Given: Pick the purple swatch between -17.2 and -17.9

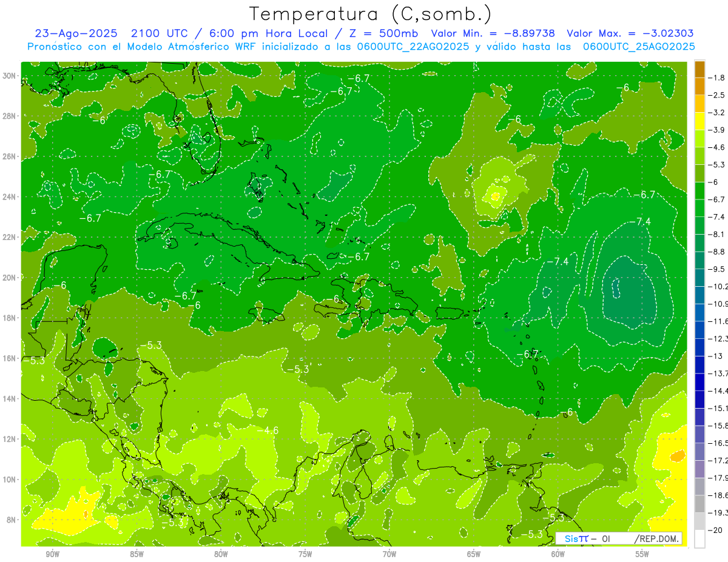Looking at the screenshot, I should tap(699, 469).
